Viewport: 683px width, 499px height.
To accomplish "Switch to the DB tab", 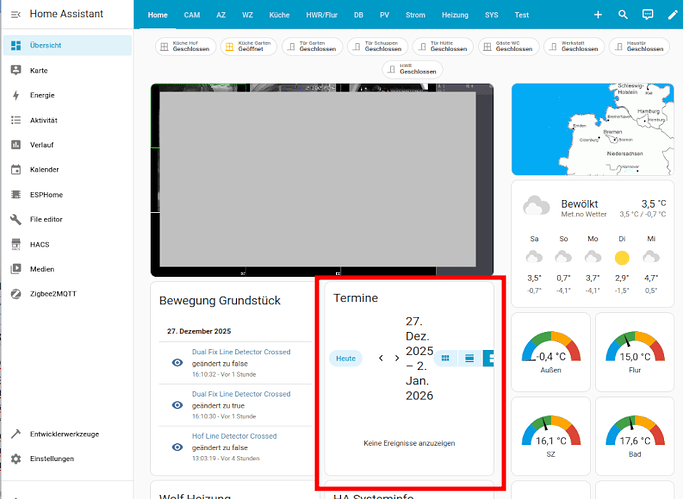I will [358, 15].
